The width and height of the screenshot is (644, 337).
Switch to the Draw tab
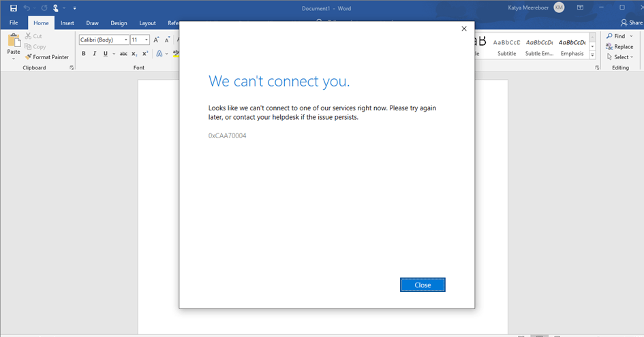(93, 23)
